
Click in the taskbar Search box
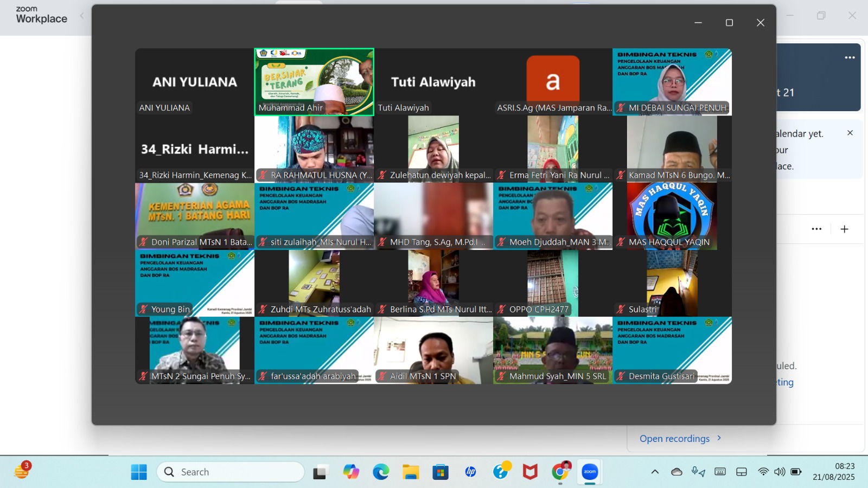231,472
